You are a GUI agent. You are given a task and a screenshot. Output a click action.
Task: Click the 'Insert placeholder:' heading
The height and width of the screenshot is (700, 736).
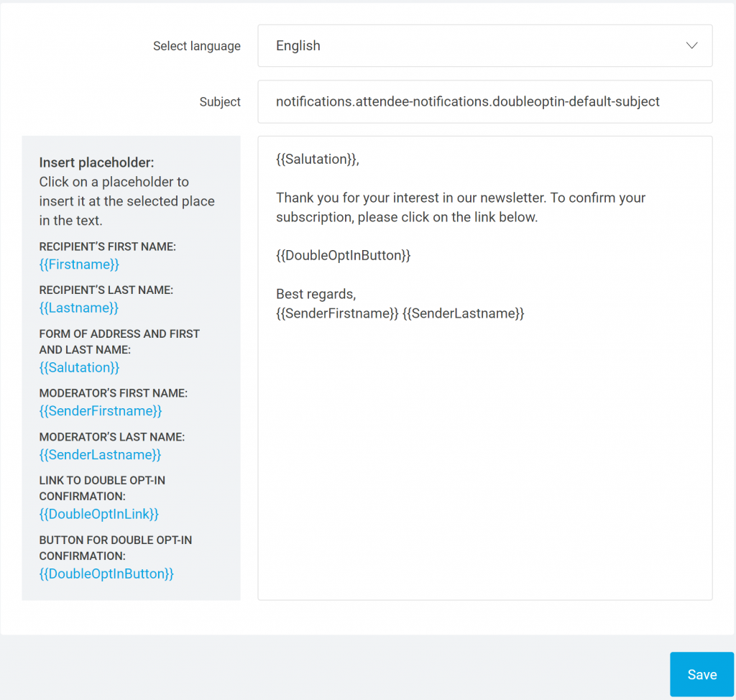click(x=97, y=162)
